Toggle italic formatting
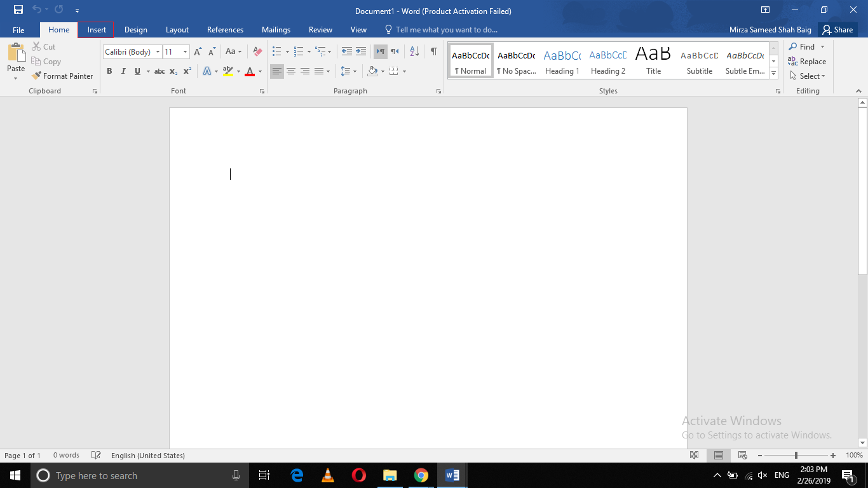This screenshot has height=488, width=868. point(123,71)
